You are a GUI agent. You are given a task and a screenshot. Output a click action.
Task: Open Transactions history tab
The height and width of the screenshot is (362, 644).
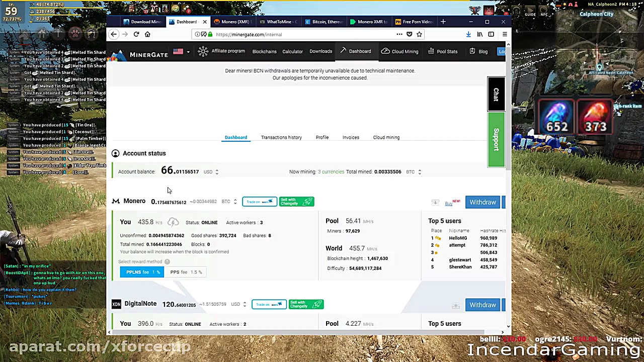click(281, 137)
